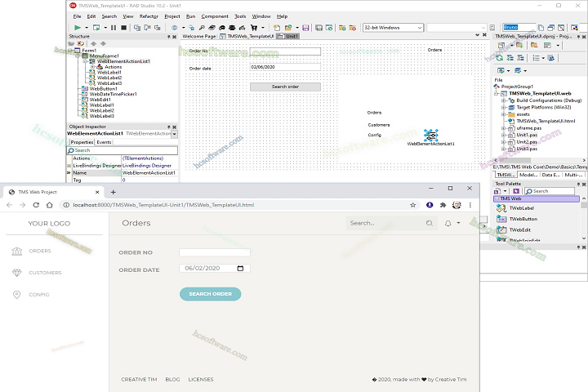Expand the Actions node in the Structure tree
The height and width of the screenshot is (392, 588).
coord(91,67)
